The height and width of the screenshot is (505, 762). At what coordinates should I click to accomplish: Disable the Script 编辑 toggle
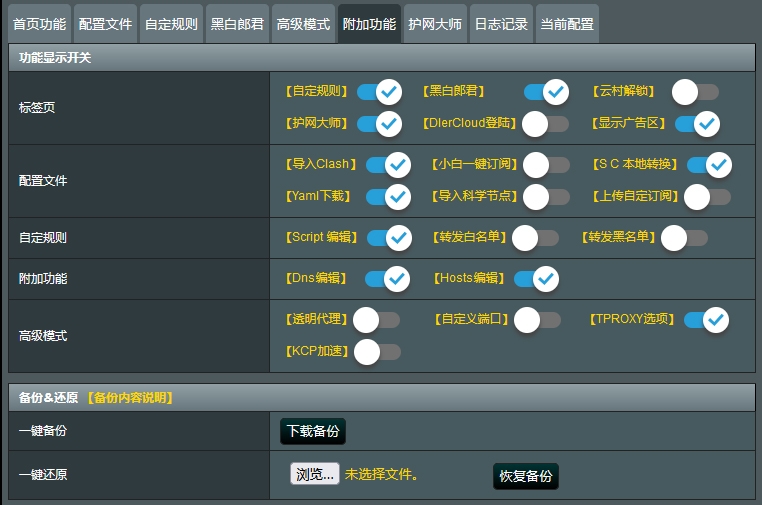(389, 238)
